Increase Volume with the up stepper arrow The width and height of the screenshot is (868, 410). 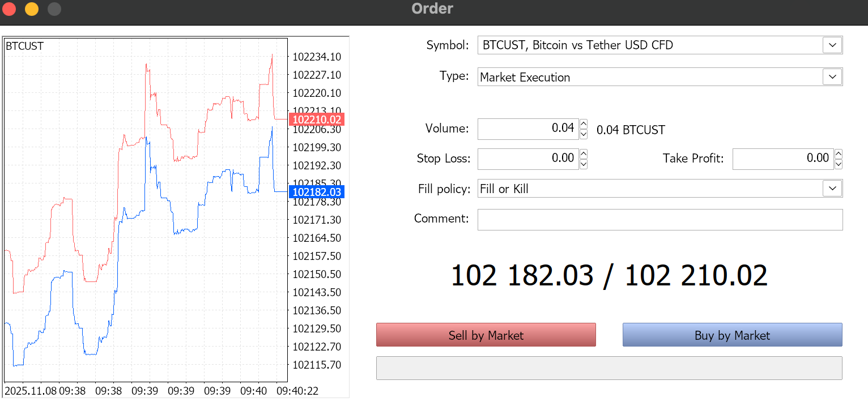tap(584, 124)
